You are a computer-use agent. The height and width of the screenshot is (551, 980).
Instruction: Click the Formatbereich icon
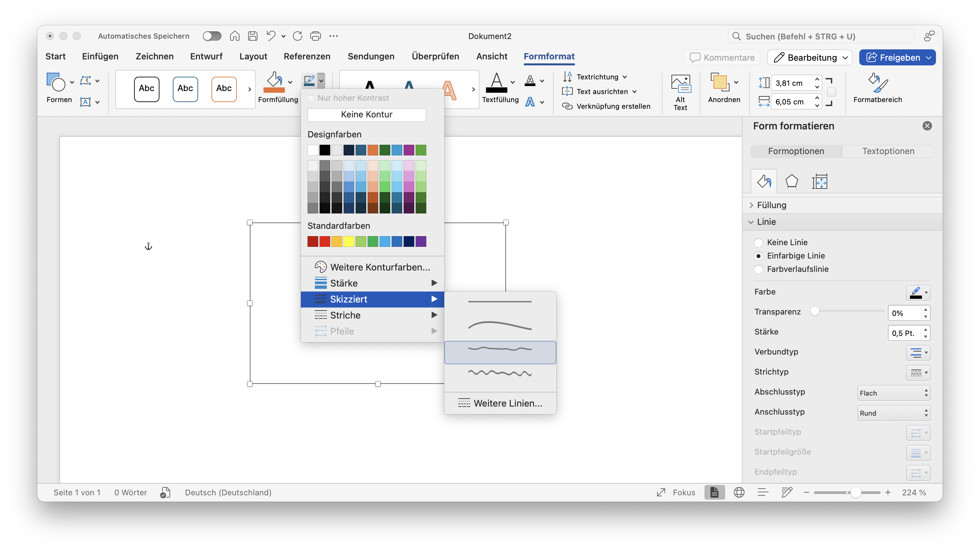click(x=877, y=84)
